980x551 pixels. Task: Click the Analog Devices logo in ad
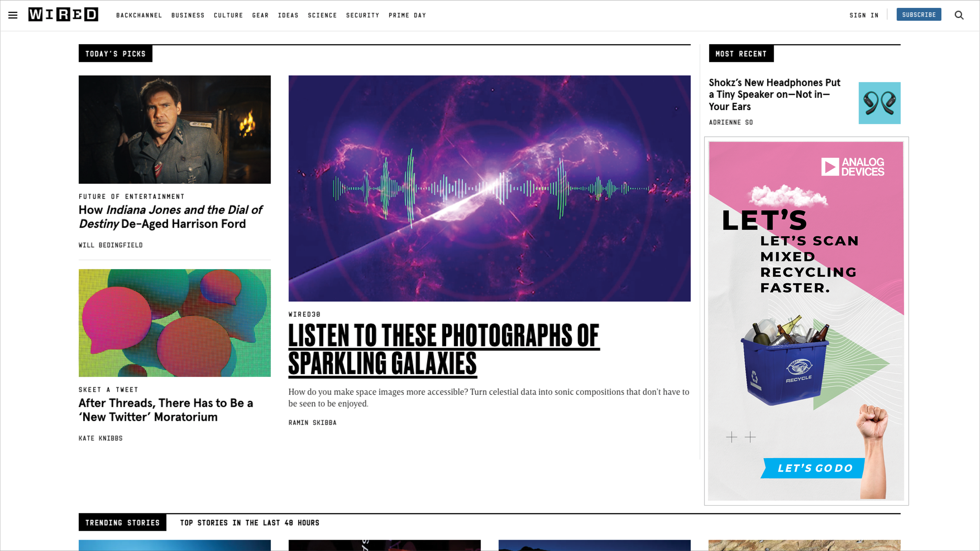pyautogui.click(x=853, y=167)
